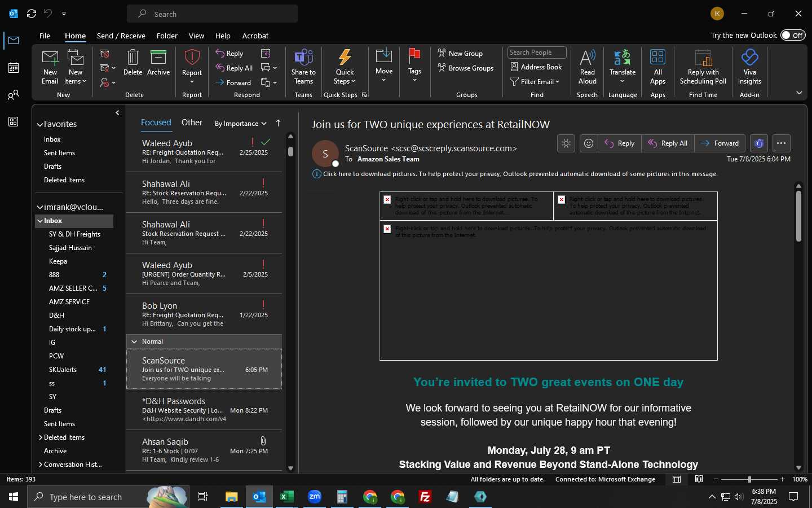Screen dimensions: 812x508
Task: Create a New Email
Action: [50, 67]
